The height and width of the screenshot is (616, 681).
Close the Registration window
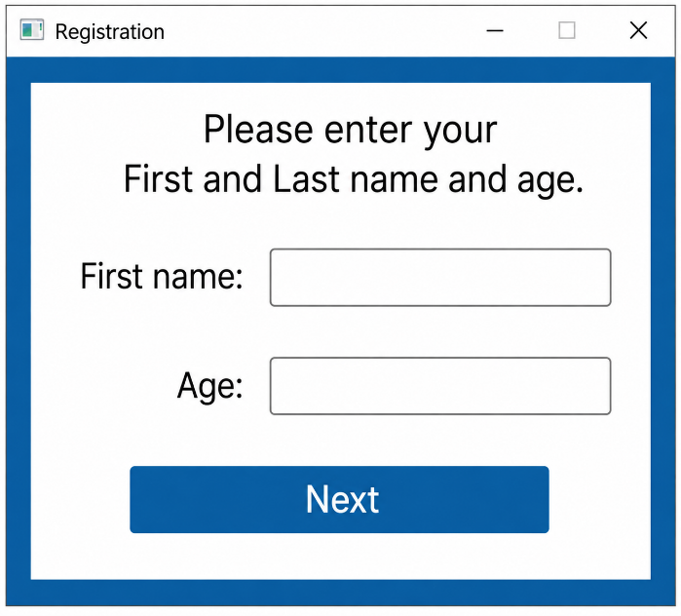638,30
